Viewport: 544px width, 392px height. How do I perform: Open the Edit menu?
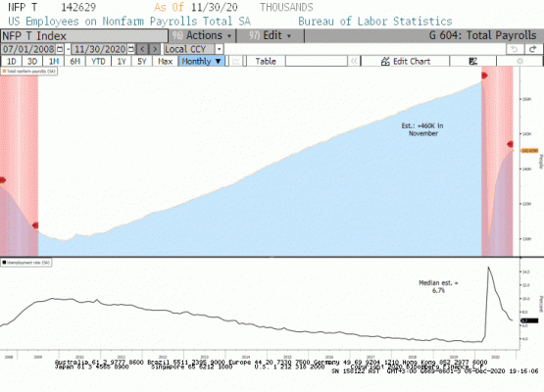point(270,35)
